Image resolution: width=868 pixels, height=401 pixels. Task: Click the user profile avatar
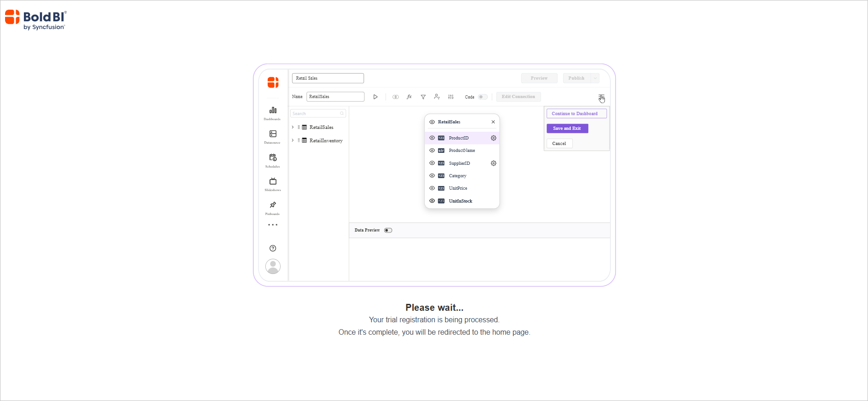coord(273,267)
